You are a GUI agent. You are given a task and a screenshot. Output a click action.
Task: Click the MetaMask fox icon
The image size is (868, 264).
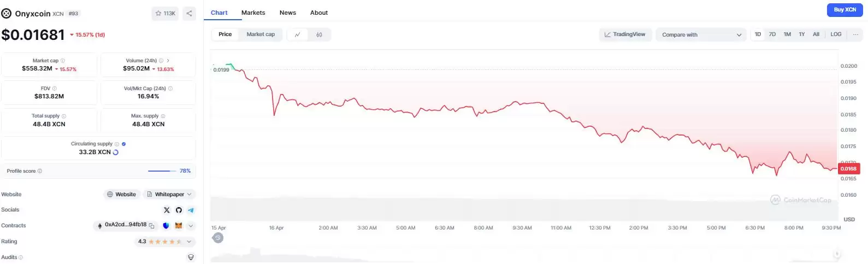click(x=178, y=226)
